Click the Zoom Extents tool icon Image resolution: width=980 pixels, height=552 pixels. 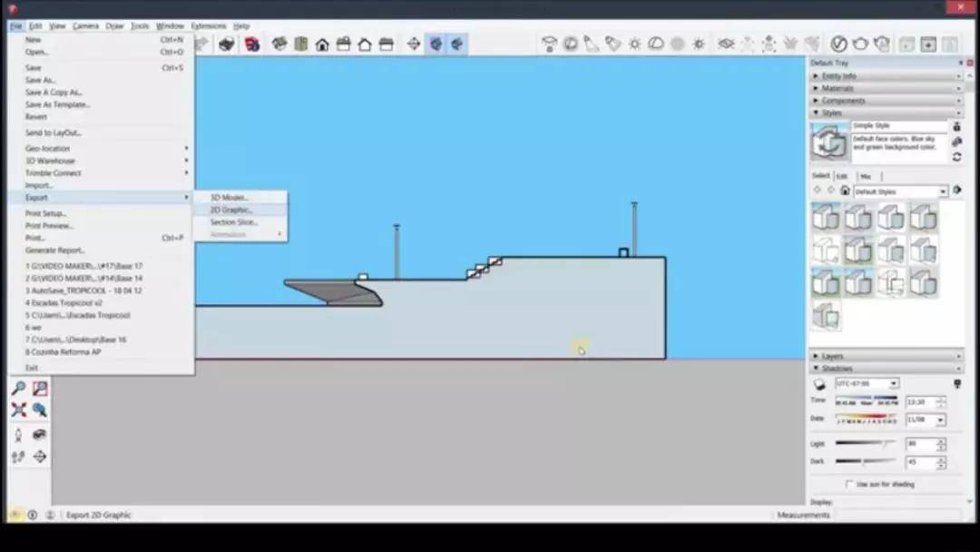coord(18,410)
